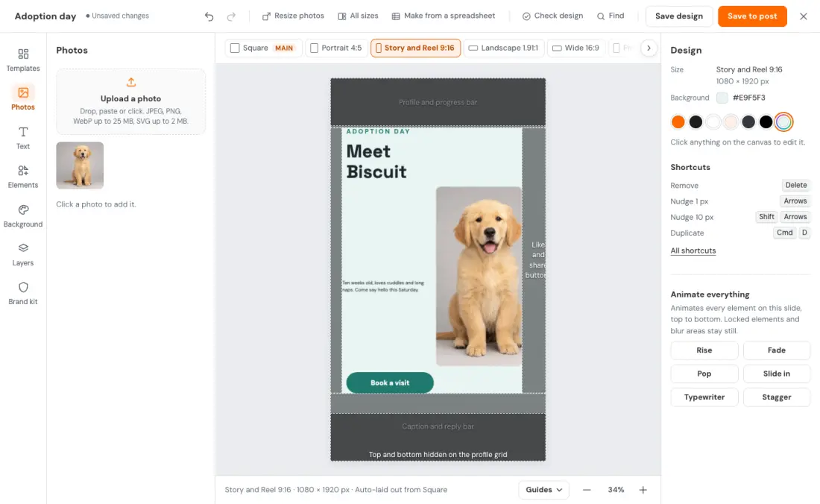
Task: Undo the last change
Action: click(x=209, y=16)
